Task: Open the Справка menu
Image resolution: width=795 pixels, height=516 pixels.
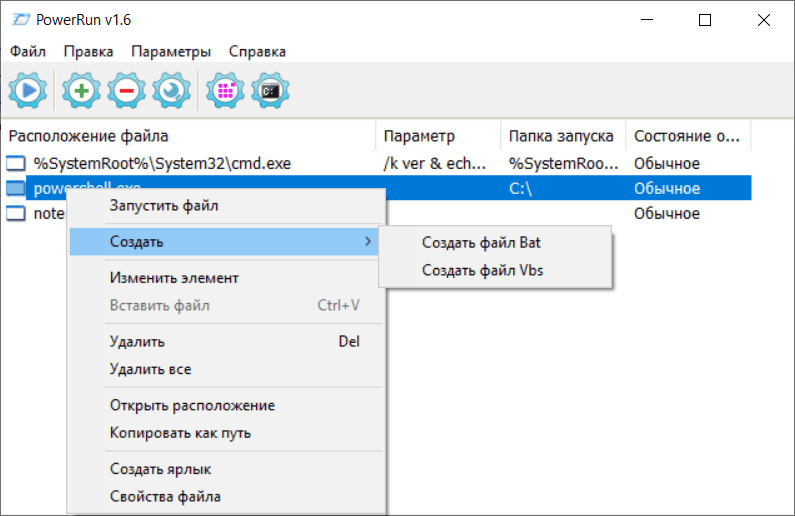Action: point(257,51)
